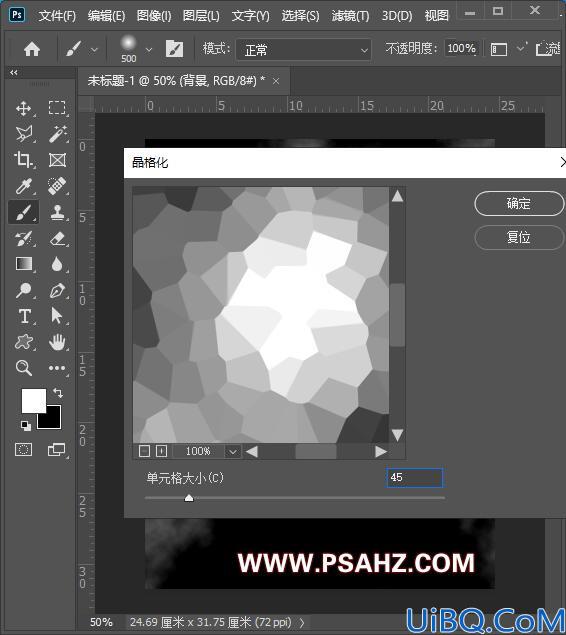
Task: Zoom in the crystallize preview
Action: tap(162, 451)
